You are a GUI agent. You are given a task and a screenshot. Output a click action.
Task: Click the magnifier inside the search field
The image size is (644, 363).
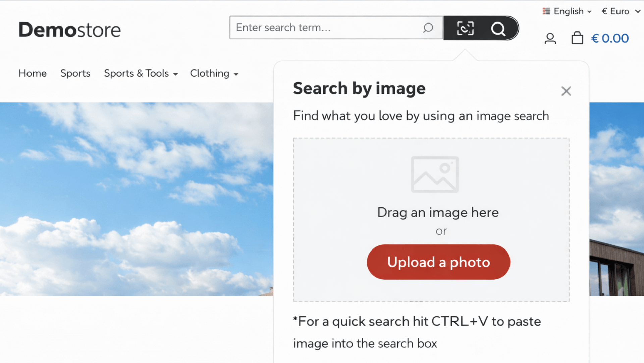pos(428,28)
